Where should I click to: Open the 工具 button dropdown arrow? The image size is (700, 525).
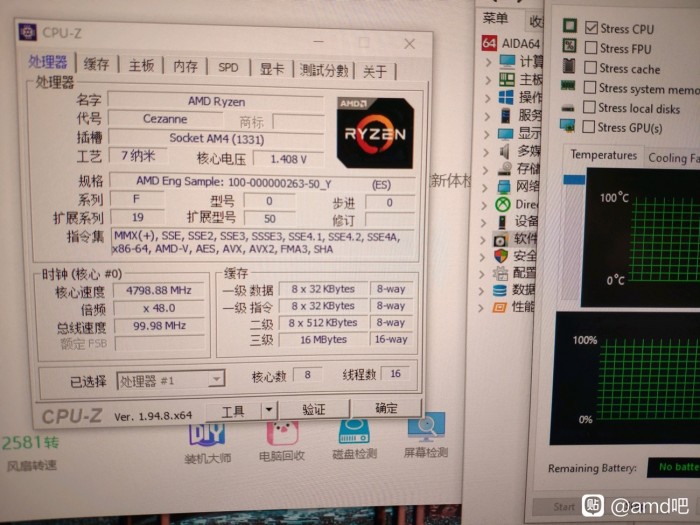pyautogui.click(x=269, y=409)
